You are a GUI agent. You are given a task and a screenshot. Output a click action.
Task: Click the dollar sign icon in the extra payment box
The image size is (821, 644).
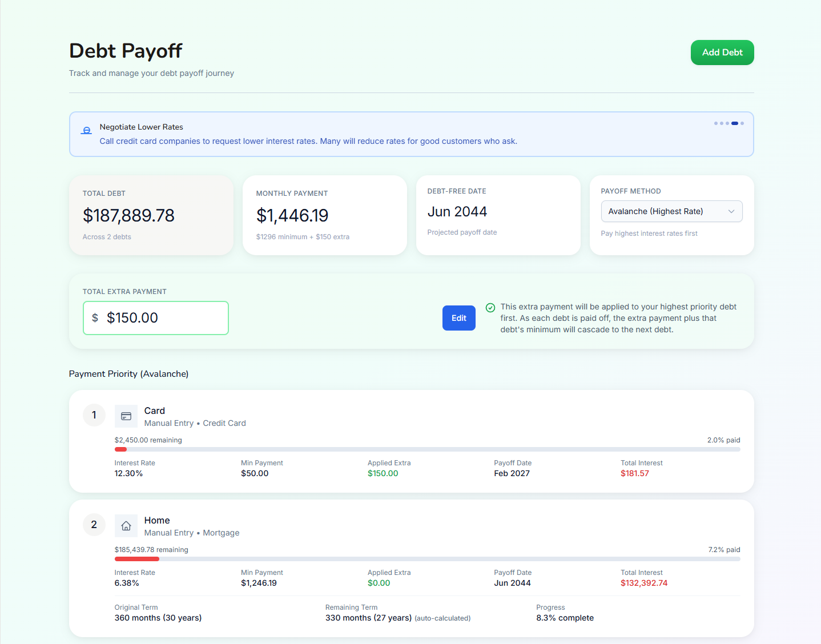(x=95, y=318)
